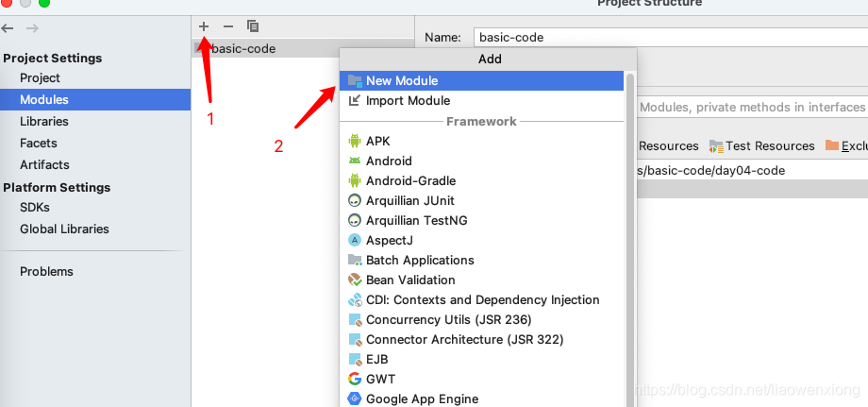Click the copy module icon
Image resolution: width=868 pixels, height=407 pixels.
[253, 26]
